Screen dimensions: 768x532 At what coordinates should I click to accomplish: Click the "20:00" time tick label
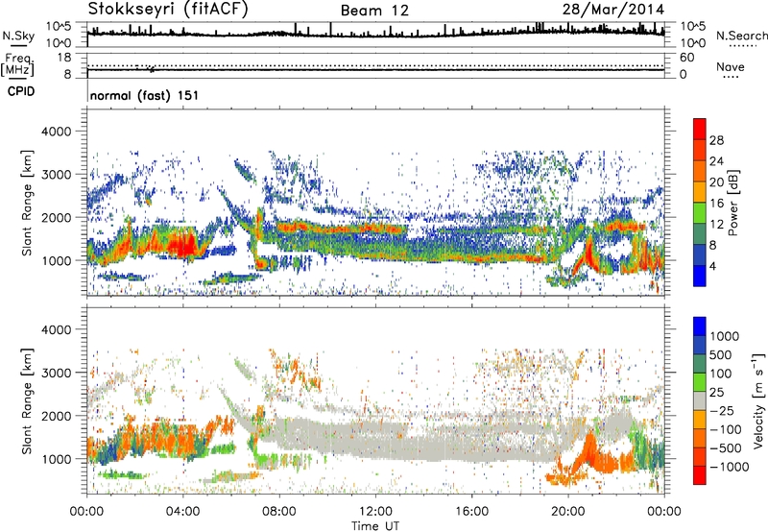568,512
